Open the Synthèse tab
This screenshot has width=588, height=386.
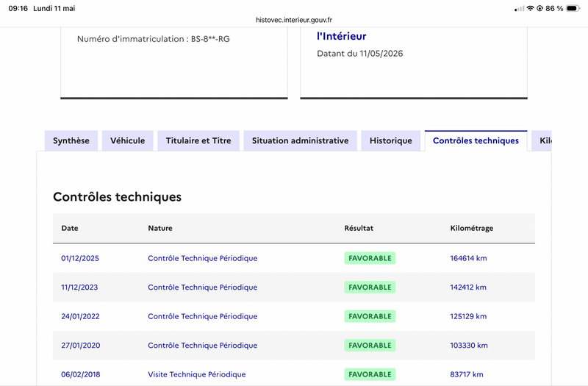(x=71, y=140)
